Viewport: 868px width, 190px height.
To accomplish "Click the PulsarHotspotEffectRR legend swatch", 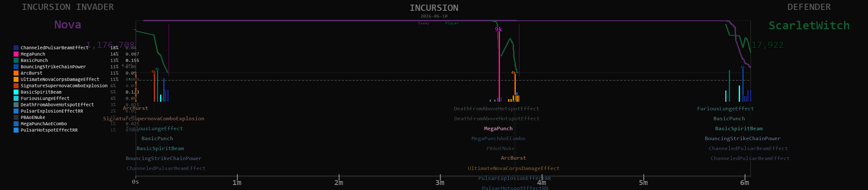I will coord(16,130).
